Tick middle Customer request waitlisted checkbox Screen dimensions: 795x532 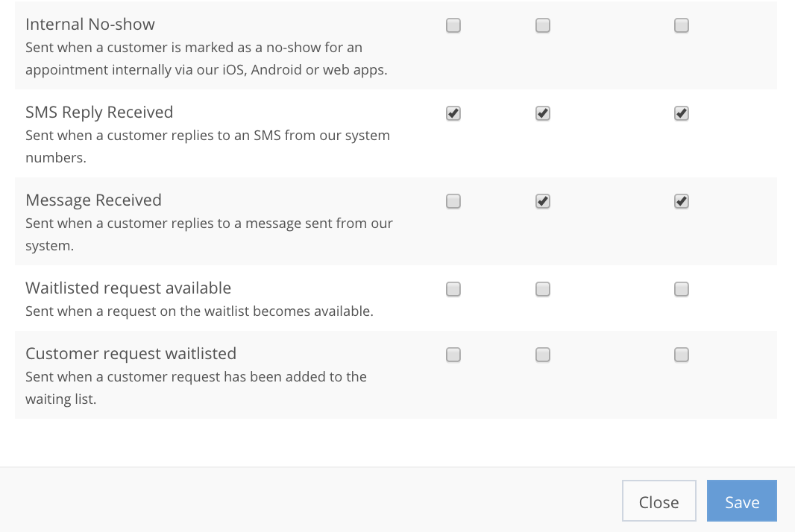click(x=543, y=355)
